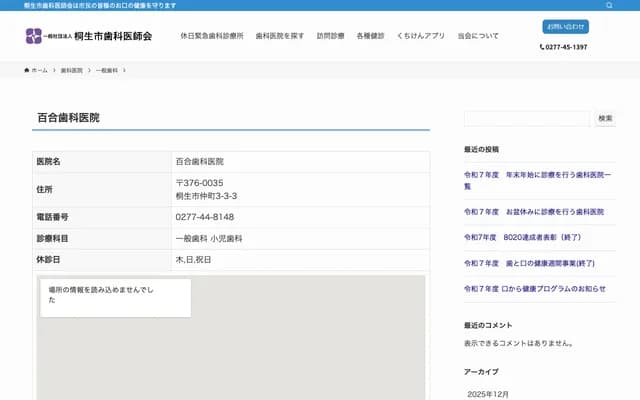
Task: Select 各種健診 in the navigation bar
Action: coord(370,36)
